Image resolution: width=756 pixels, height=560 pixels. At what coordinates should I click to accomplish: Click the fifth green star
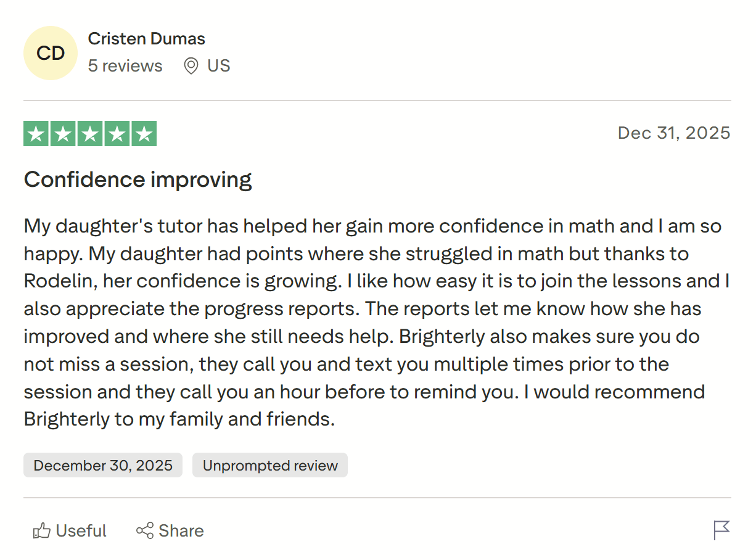[144, 134]
